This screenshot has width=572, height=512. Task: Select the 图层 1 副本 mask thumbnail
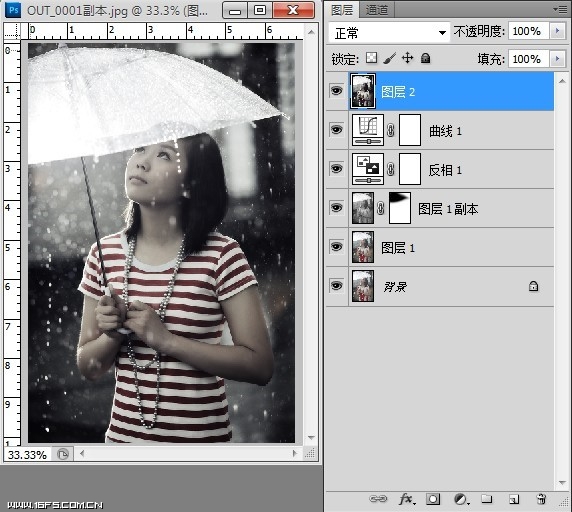[400, 208]
